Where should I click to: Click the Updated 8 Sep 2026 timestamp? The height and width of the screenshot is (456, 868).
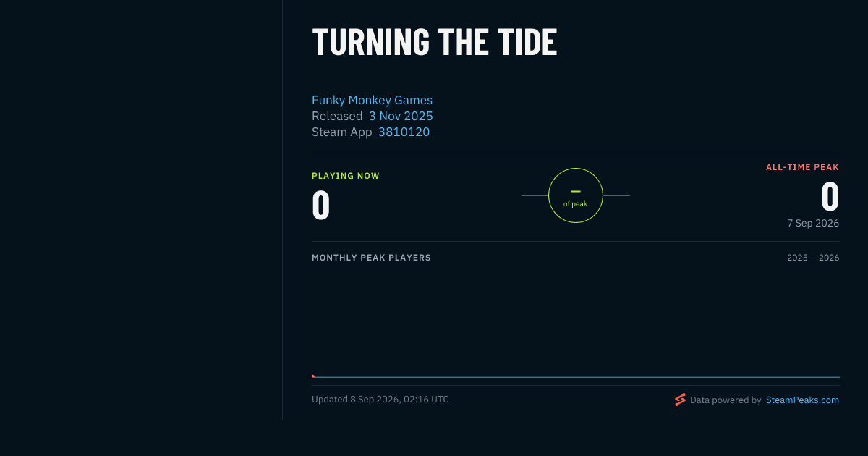(380, 400)
